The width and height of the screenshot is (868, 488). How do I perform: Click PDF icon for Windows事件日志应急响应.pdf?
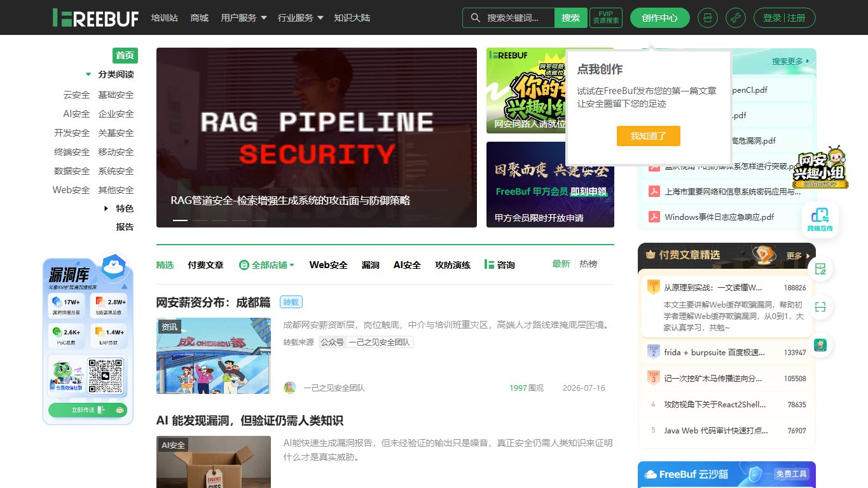click(x=654, y=217)
